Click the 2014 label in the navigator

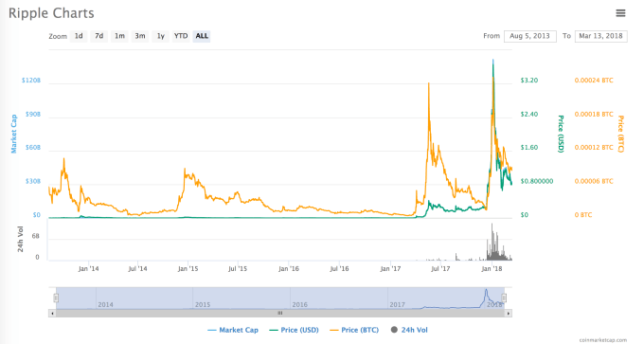click(x=105, y=304)
